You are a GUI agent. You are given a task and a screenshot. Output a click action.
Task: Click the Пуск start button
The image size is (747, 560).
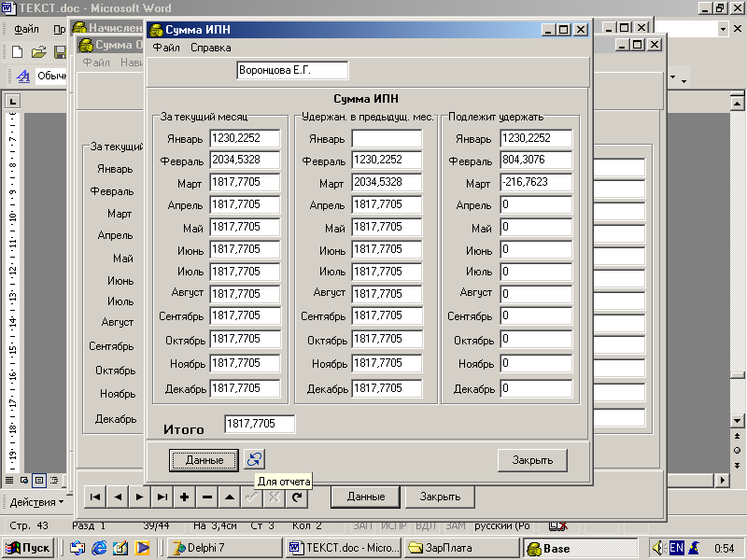pyautogui.click(x=27, y=548)
